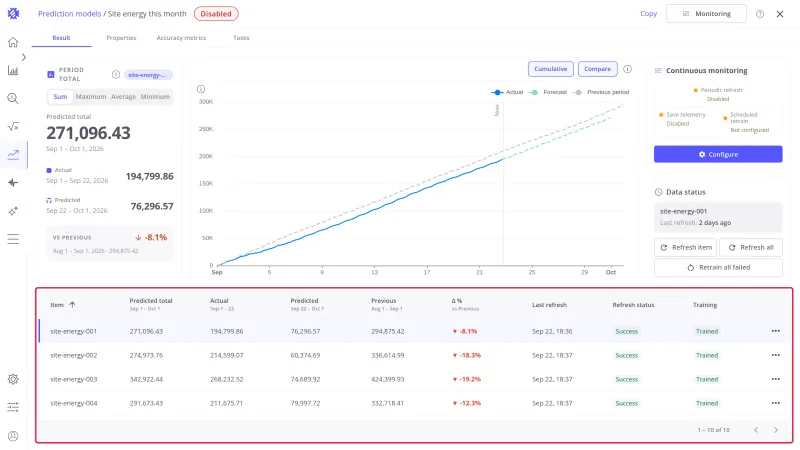Open the Prediction models breadcrumb link
Viewport: 800px width, 450px height.
click(69, 14)
